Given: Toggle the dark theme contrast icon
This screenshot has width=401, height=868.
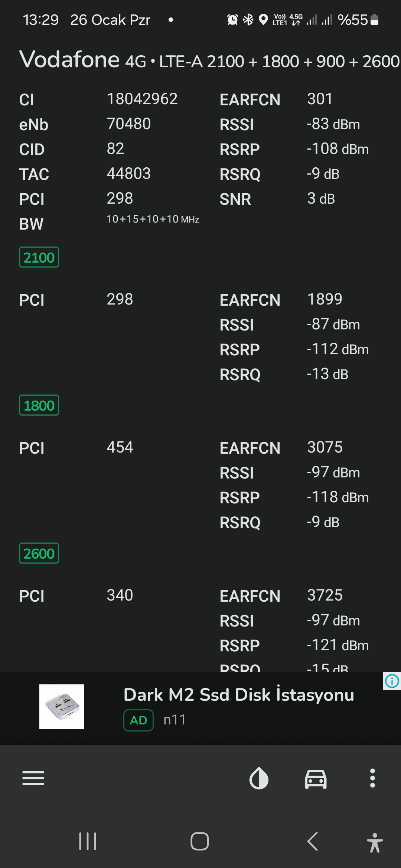Looking at the screenshot, I should point(259,778).
